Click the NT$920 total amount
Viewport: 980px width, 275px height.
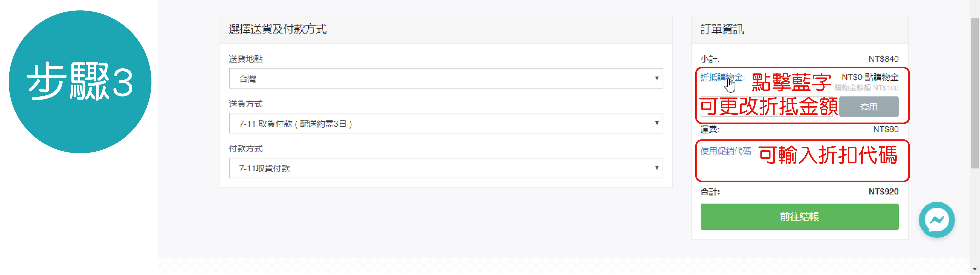coord(883,192)
